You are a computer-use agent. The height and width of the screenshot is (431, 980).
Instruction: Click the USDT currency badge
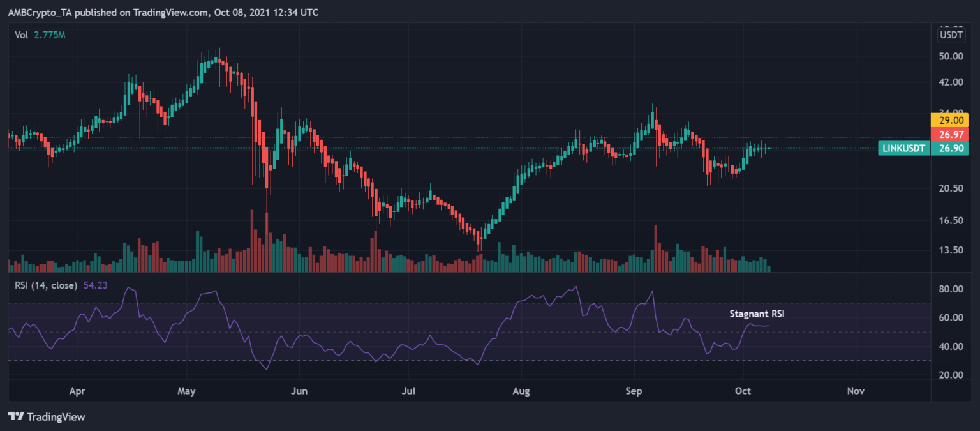pyautogui.click(x=951, y=34)
